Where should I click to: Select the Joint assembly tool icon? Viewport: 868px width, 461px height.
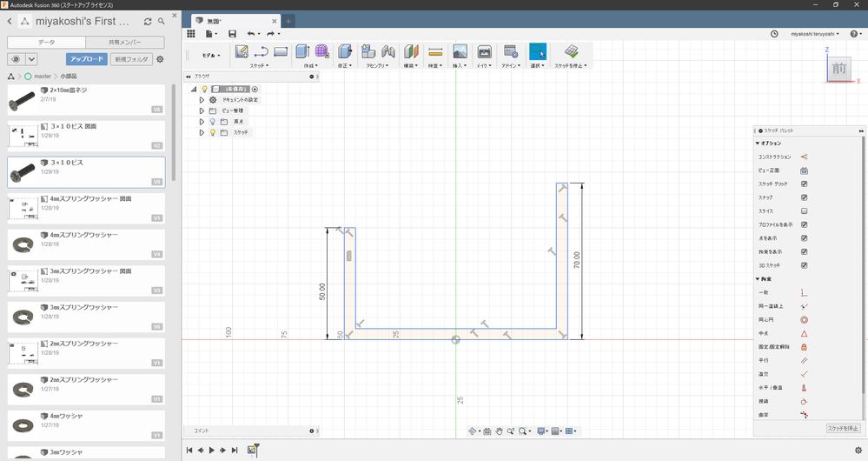click(x=388, y=51)
